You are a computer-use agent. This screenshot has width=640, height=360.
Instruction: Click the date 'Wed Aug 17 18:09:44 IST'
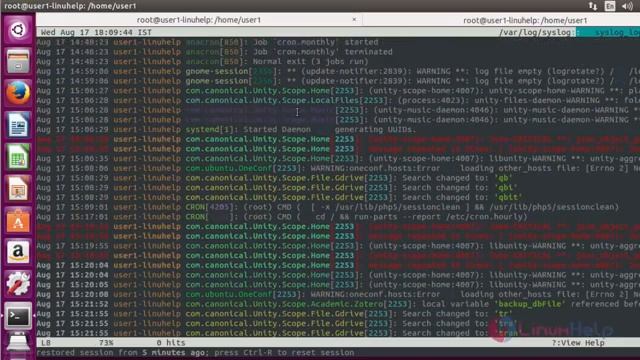point(96,32)
